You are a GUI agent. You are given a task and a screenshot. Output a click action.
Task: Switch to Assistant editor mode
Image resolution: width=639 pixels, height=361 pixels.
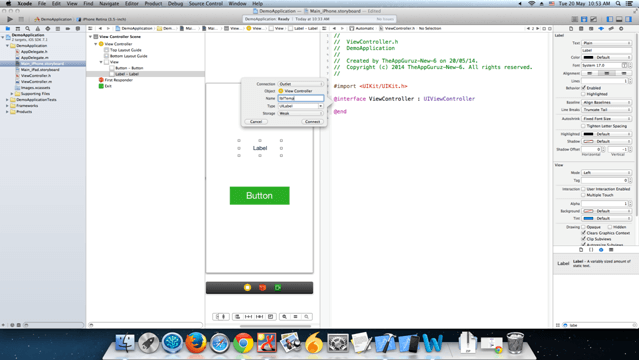[584, 19]
